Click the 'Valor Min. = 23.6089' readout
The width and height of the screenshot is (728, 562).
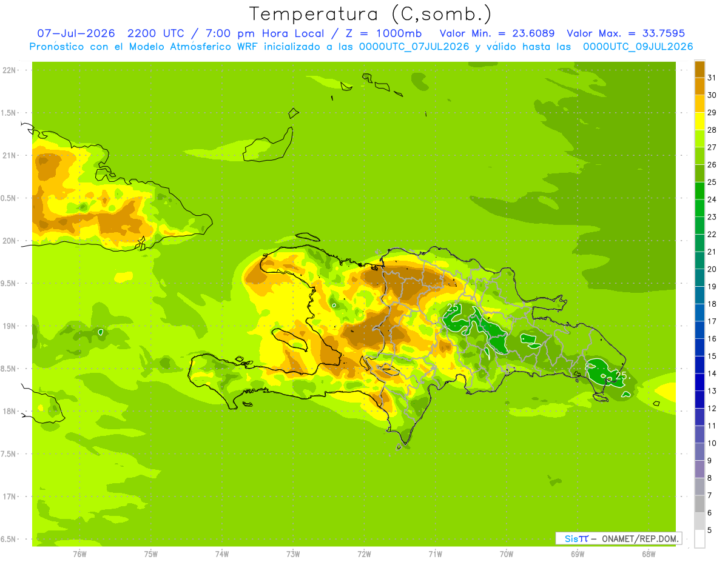click(x=497, y=33)
